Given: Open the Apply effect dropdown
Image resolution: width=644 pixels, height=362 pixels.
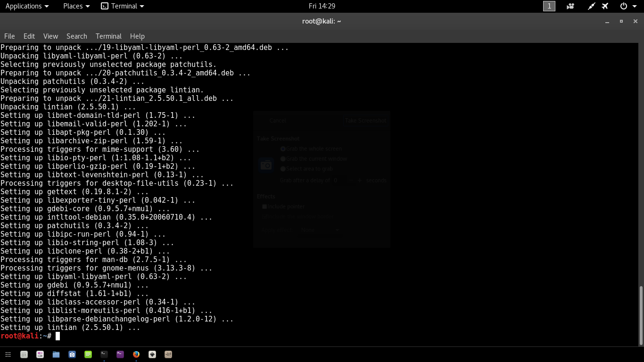Looking at the screenshot, I should pos(320,230).
